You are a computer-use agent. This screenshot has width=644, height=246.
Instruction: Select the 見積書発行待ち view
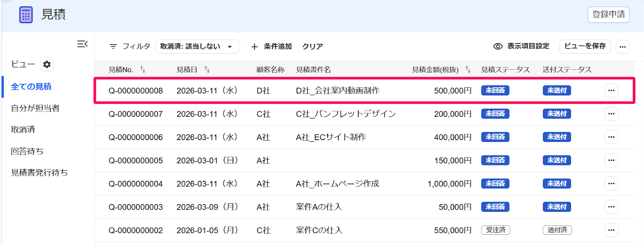click(x=39, y=173)
